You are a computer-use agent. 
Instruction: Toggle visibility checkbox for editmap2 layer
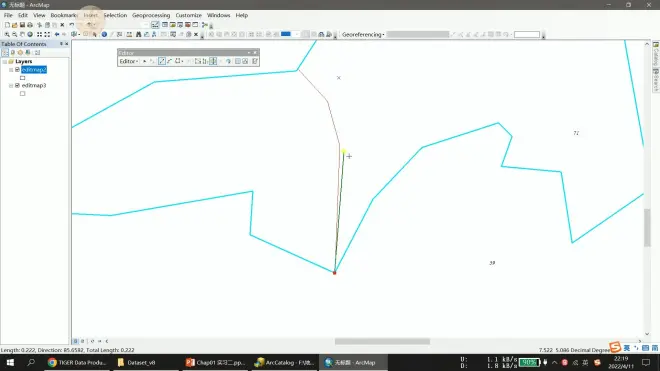click(x=17, y=69)
